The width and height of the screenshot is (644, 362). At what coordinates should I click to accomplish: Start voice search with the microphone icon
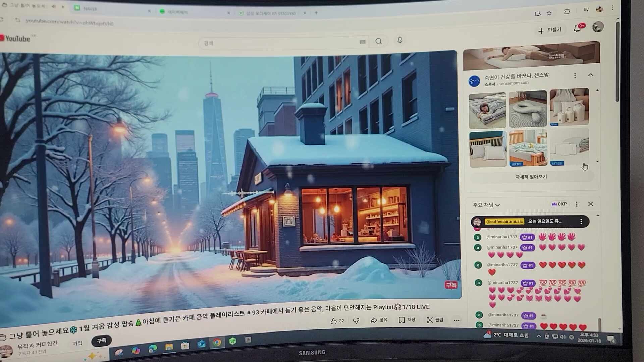pyautogui.click(x=400, y=40)
